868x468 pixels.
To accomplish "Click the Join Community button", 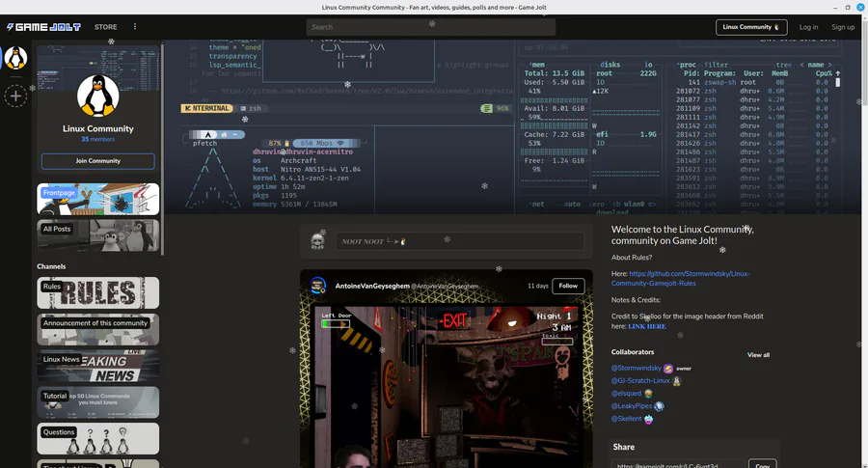I will pyautogui.click(x=98, y=161).
